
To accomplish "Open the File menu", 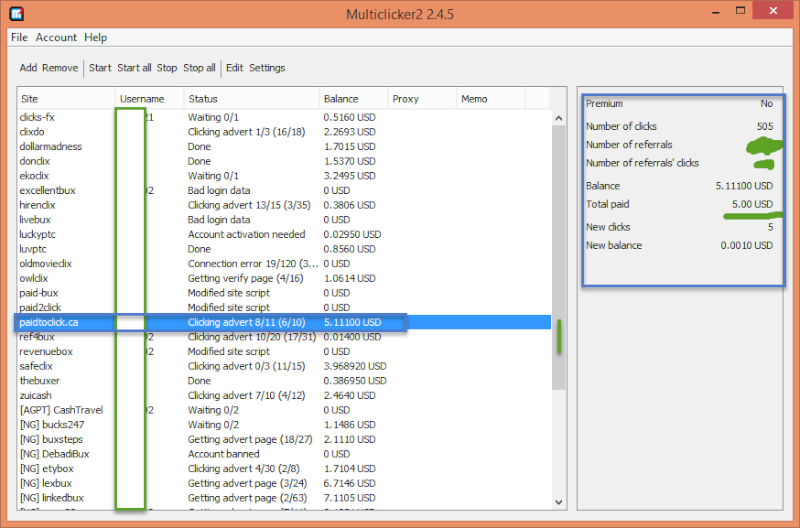I will (19, 37).
